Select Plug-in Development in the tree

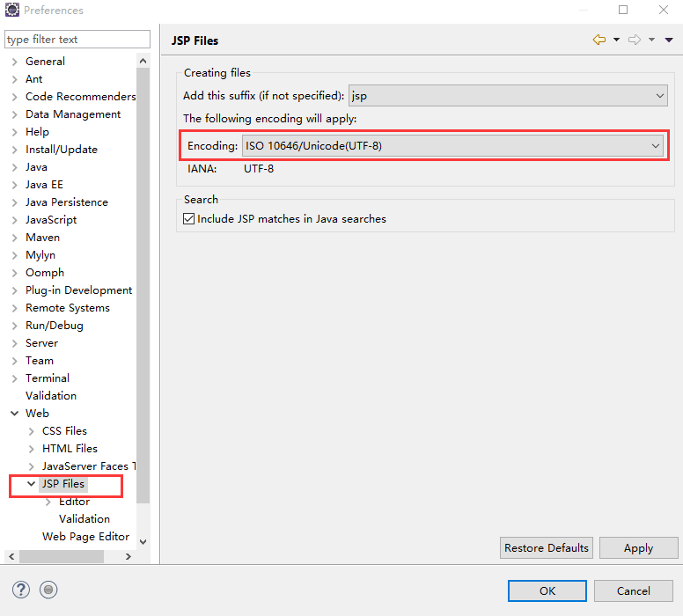(x=79, y=290)
